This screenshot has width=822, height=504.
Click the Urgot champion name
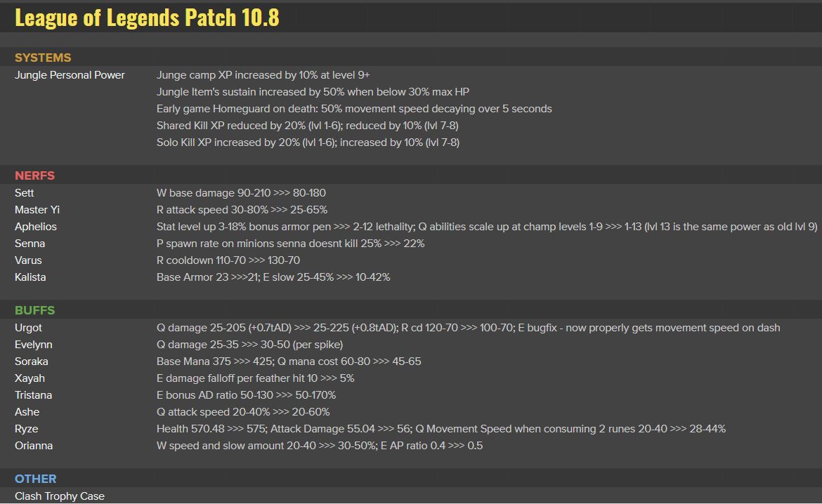[28, 327]
